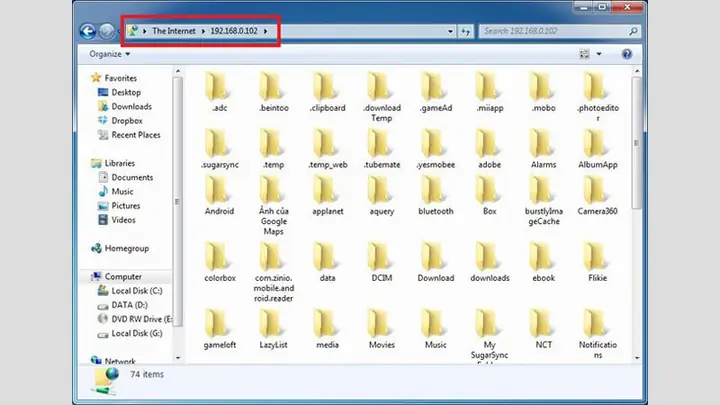Open the .adc folder
Image resolution: width=720 pixels, height=405 pixels.
click(219, 92)
